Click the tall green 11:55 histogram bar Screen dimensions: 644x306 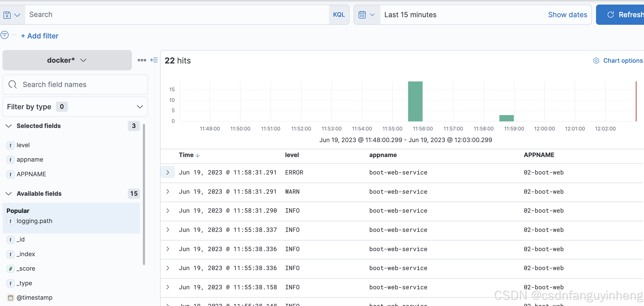point(415,101)
